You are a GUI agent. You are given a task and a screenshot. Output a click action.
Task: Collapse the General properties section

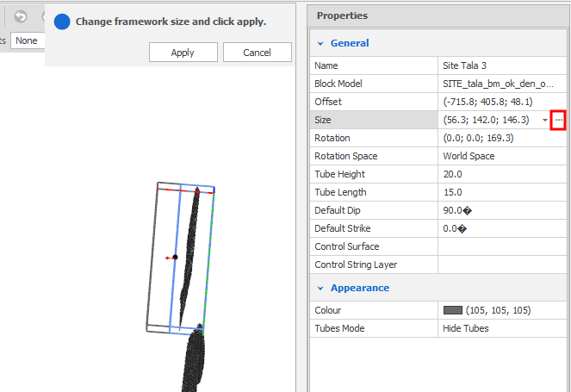[321, 43]
